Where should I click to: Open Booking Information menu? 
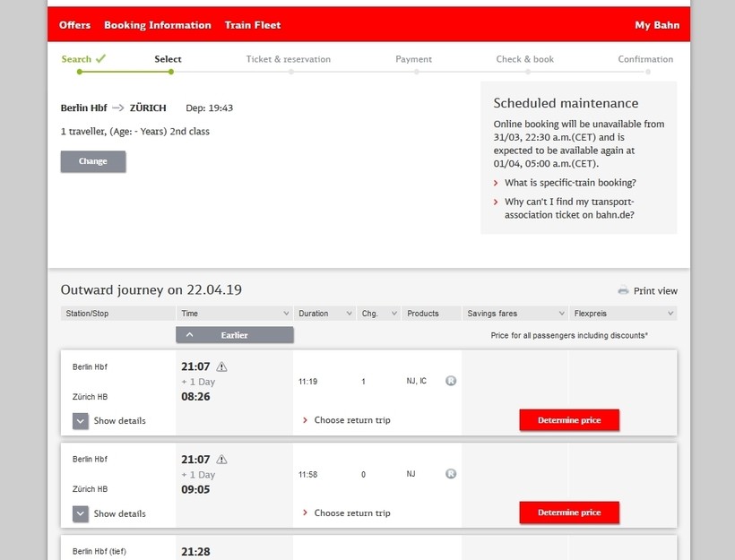tap(158, 25)
